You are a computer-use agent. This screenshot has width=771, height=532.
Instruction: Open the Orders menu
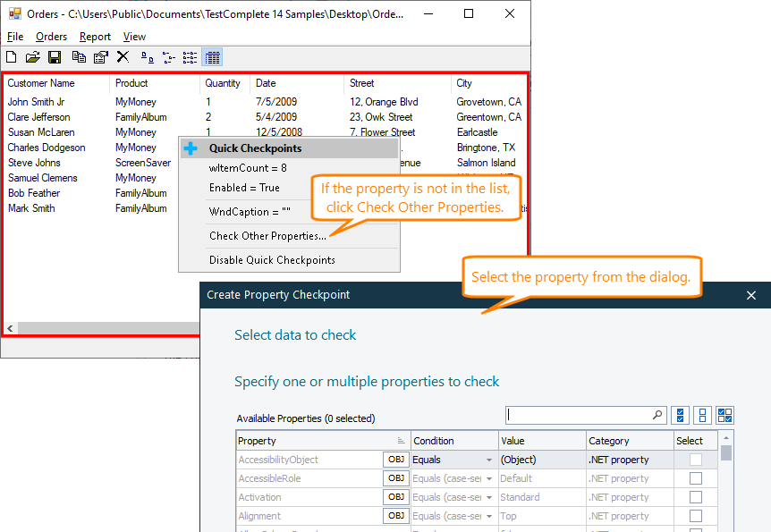[x=51, y=37]
